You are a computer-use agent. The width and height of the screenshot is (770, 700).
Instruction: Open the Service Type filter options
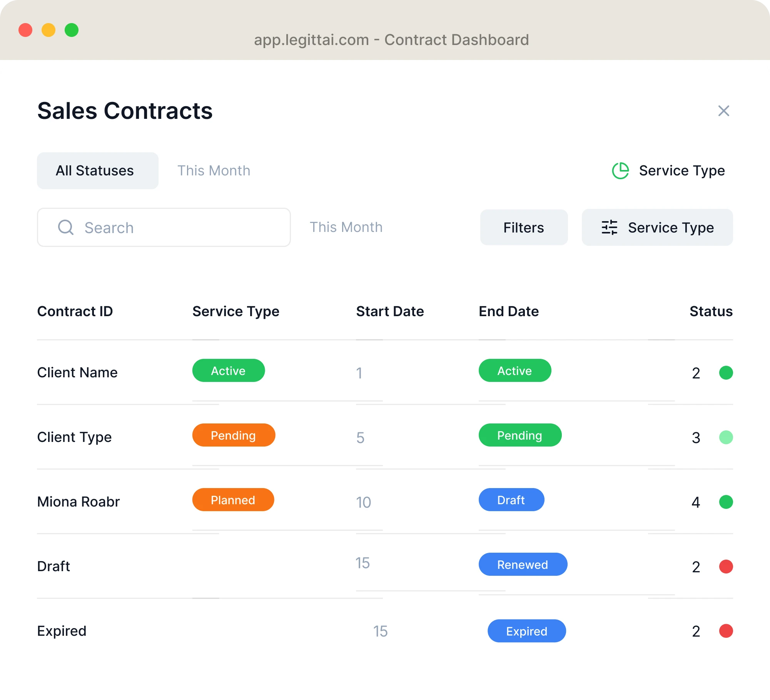click(657, 227)
